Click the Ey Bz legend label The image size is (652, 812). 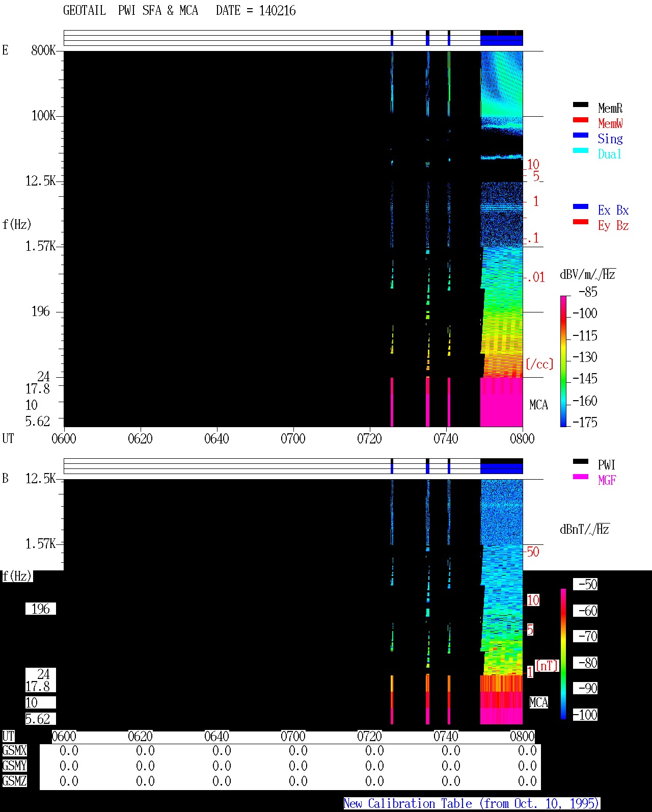click(x=613, y=225)
